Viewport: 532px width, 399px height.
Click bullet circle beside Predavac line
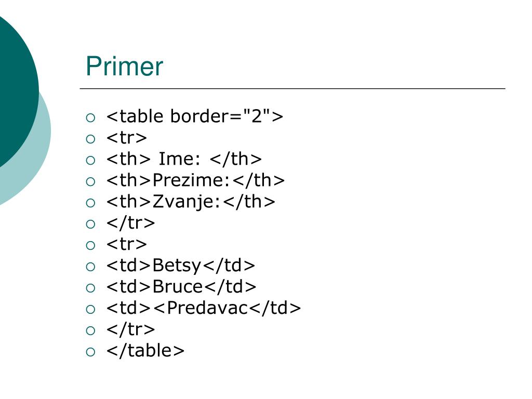pyautogui.click(x=90, y=310)
